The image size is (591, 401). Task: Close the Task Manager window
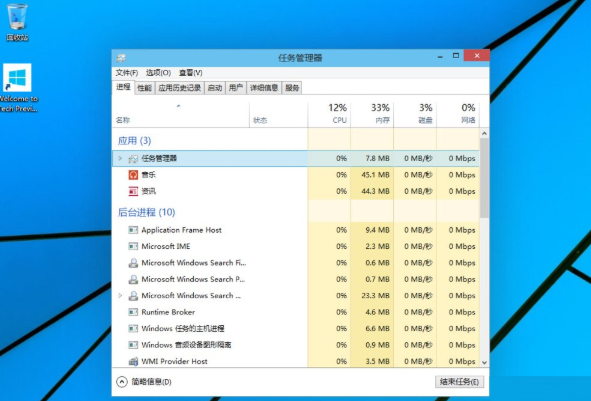[477, 56]
